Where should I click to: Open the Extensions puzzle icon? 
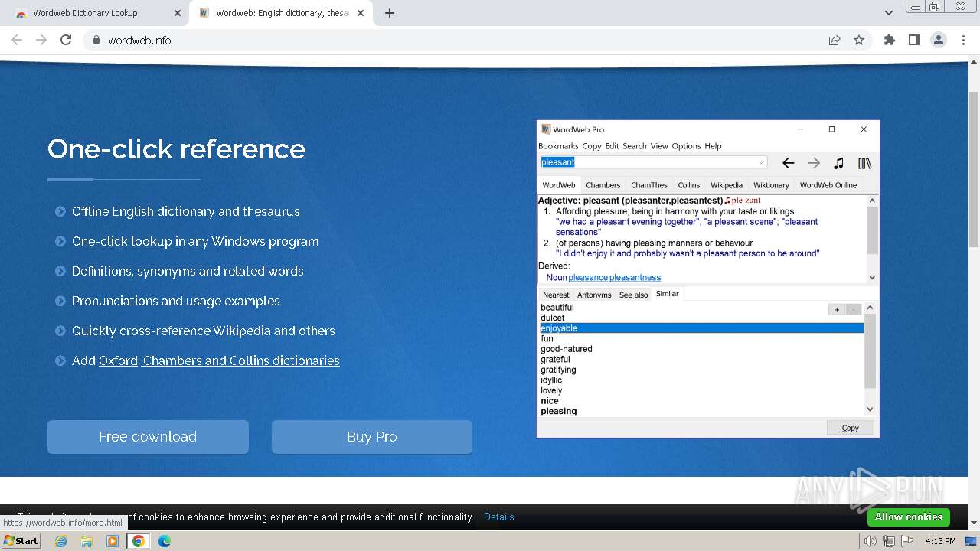tap(889, 40)
